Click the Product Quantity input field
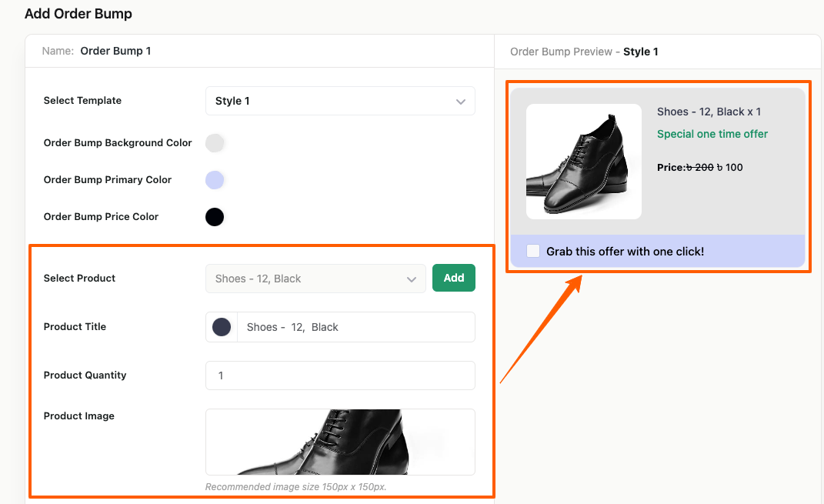Image resolution: width=824 pixels, height=504 pixels. (x=339, y=375)
